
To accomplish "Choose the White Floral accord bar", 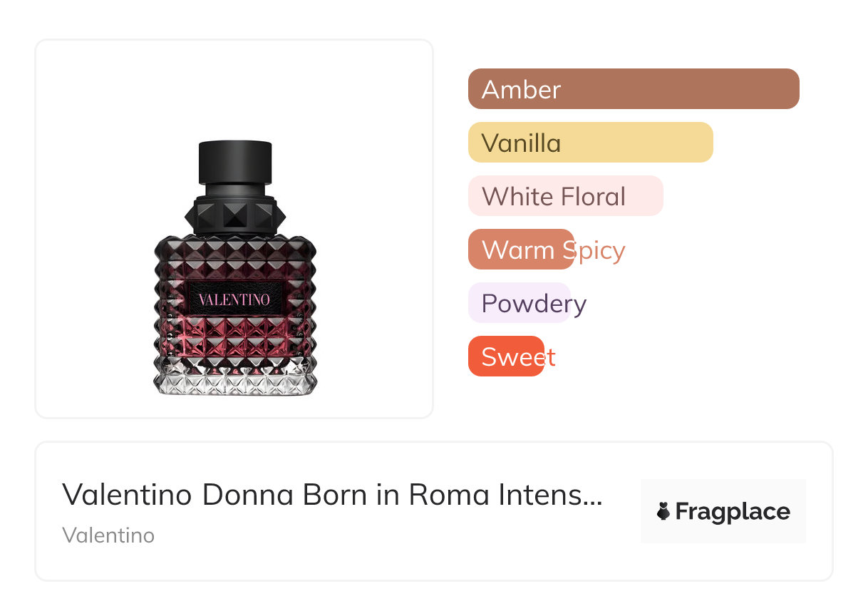I will click(565, 196).
